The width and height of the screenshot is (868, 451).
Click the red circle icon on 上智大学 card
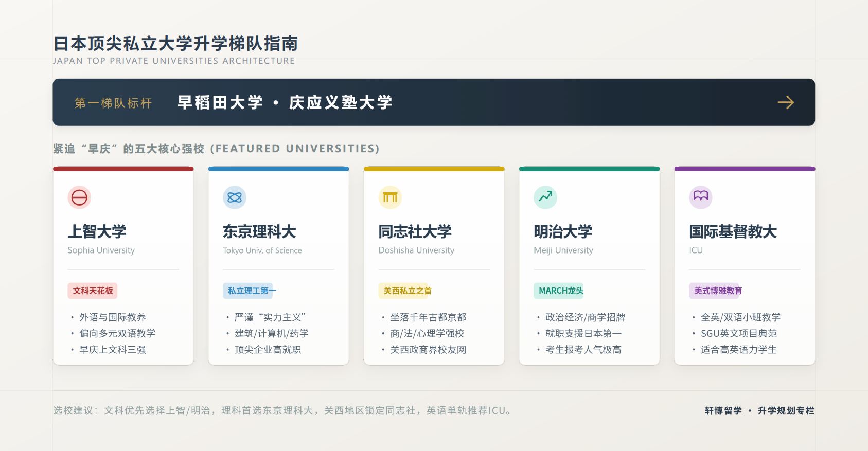[x=79, y=197]
